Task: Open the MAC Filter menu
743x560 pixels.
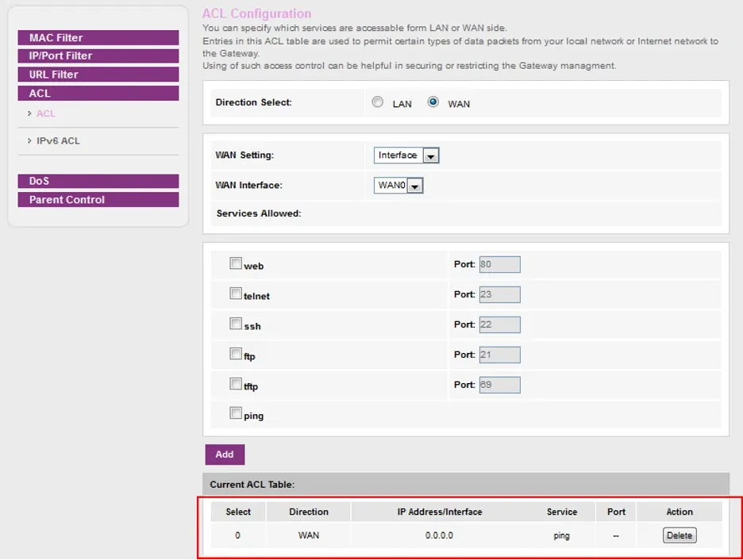Action: pyautogui.click(x=98, y=38)
